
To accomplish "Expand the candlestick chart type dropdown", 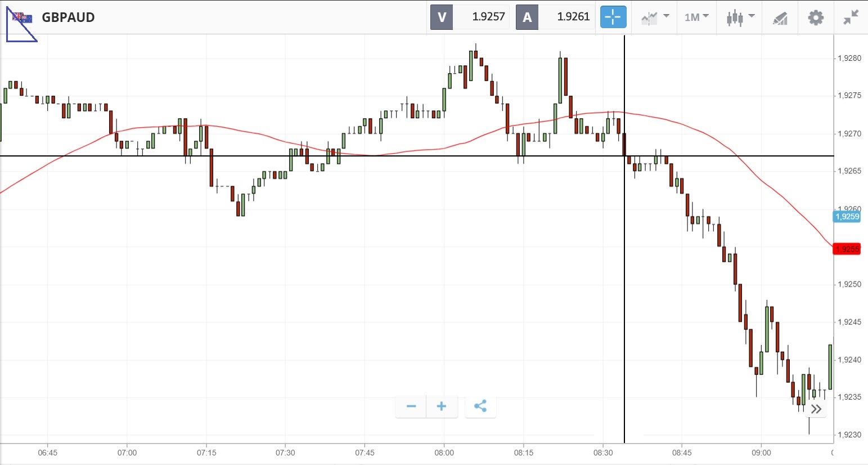I will [739, 17].
